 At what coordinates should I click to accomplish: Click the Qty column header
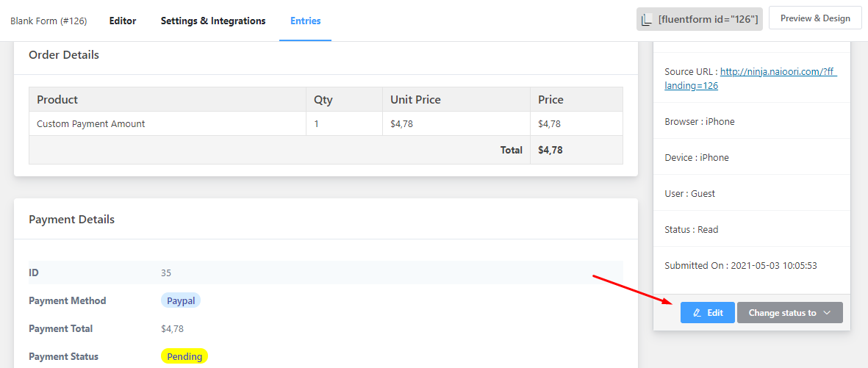point(323,100)
